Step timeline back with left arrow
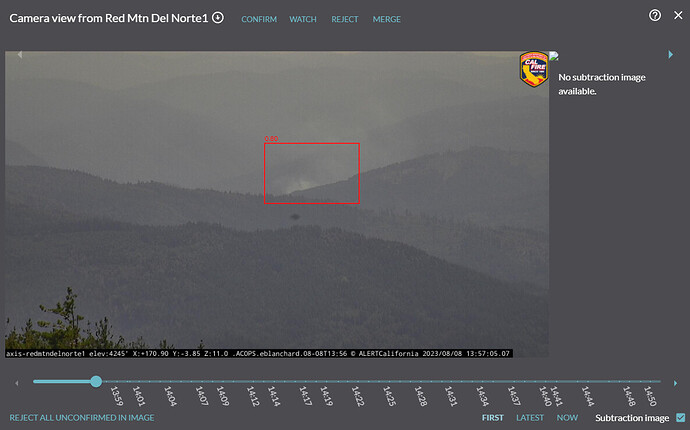Image resolution: width=690 pixels, height=430 pixels. pyautogui.click(x=15, y=381)
